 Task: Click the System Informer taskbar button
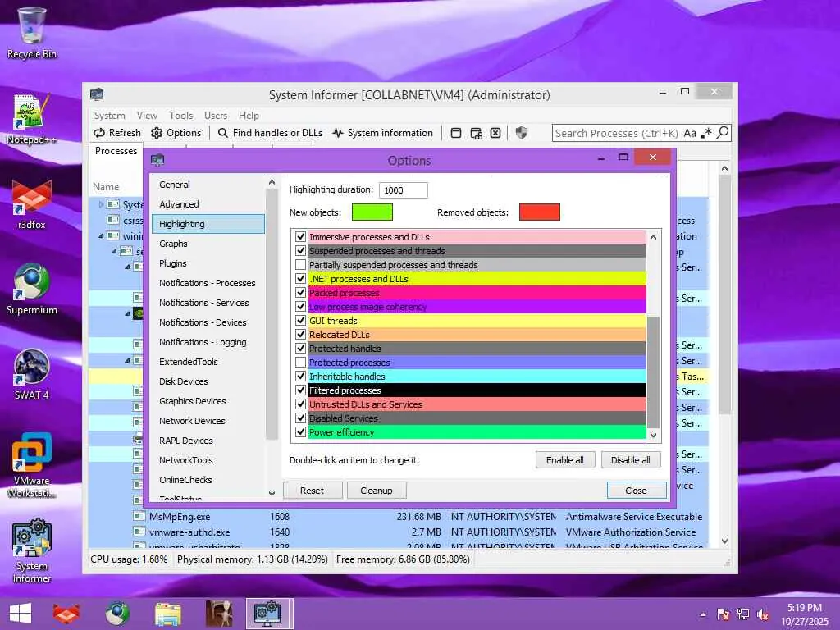point(269,614)
